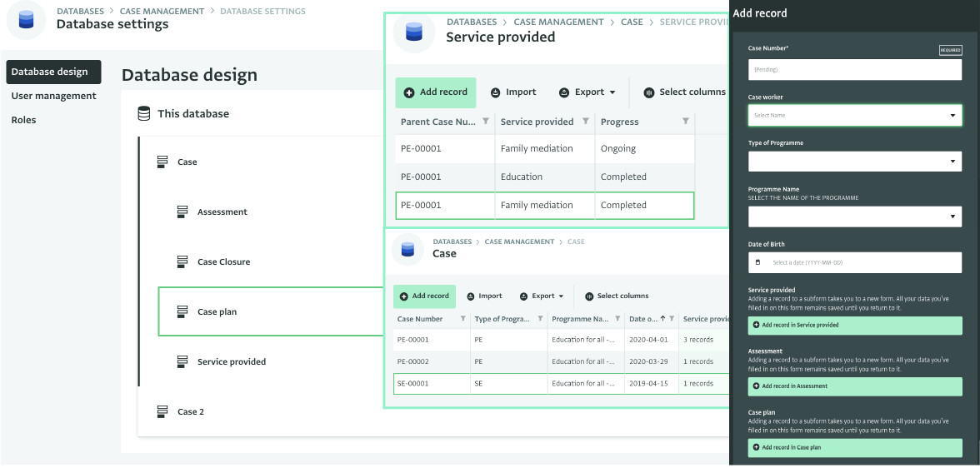Click the 3 records cell
The width and height of the screenshot is (980, 468).
point(703,340)
